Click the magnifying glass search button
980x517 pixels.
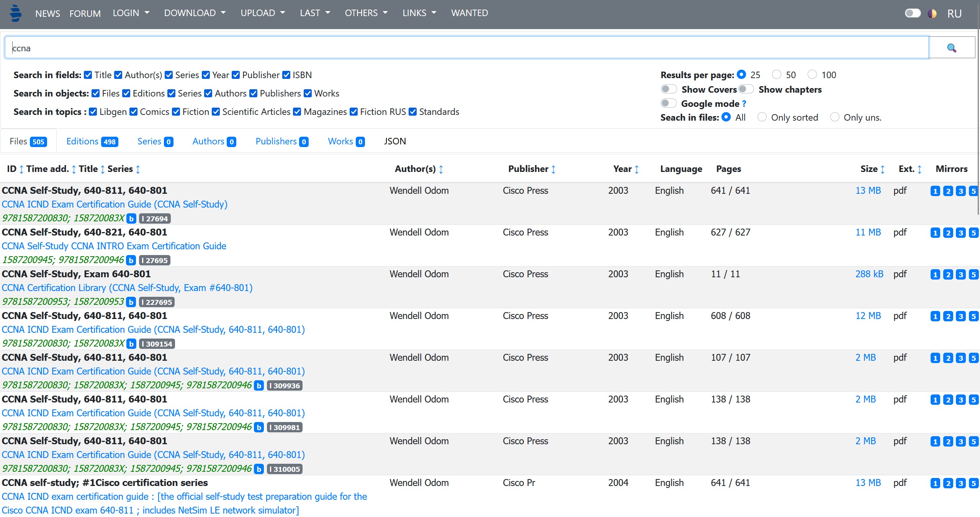point(951,48)
